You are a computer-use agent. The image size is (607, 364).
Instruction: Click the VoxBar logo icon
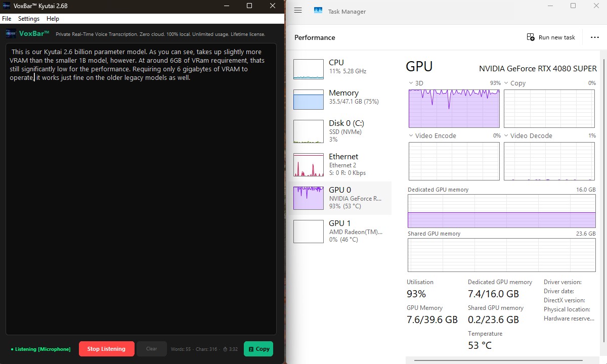(11, 33)
